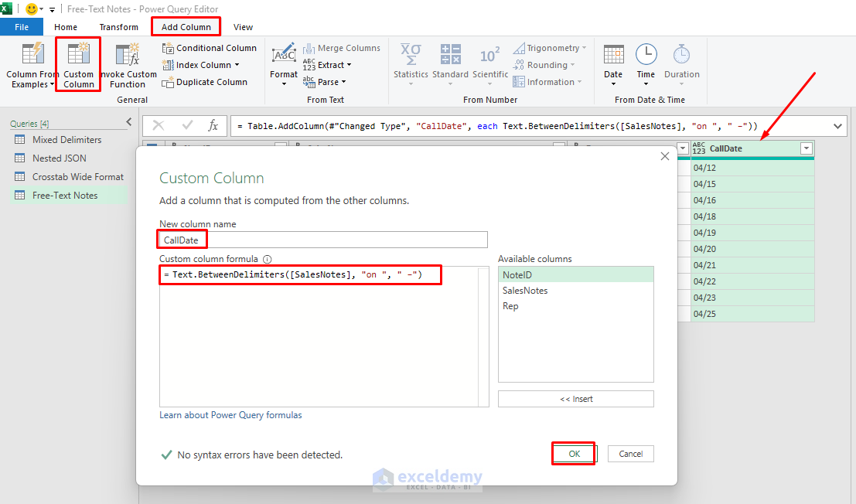Select cell with value 04/12

(752, 168)
